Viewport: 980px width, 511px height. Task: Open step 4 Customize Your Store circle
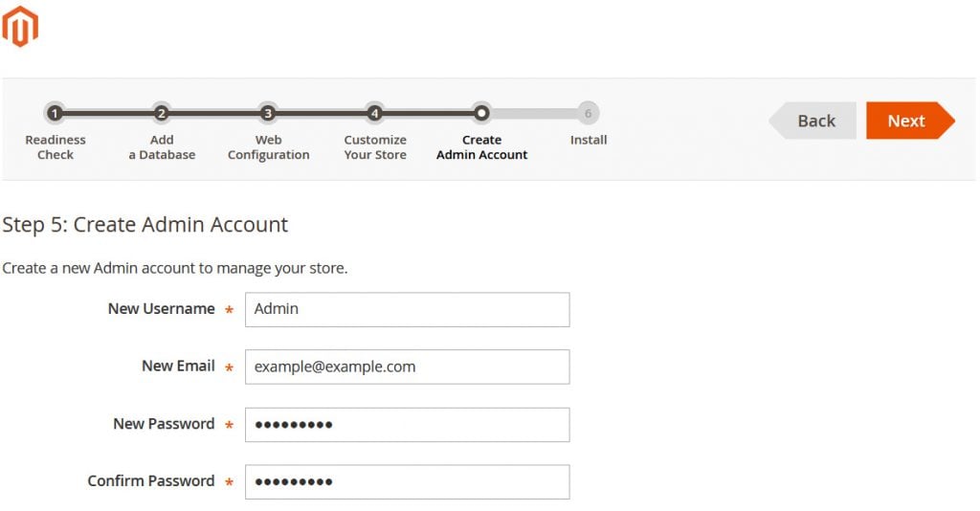coord(375,113)
